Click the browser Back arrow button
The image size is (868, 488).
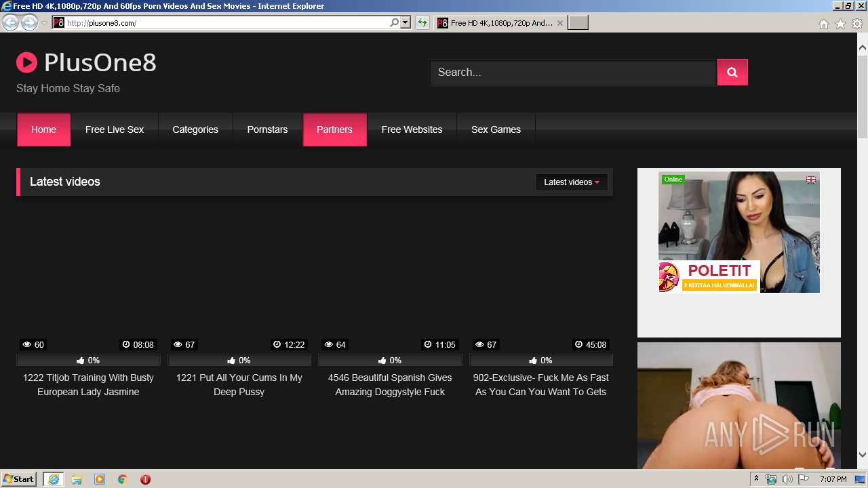[10, 23]
